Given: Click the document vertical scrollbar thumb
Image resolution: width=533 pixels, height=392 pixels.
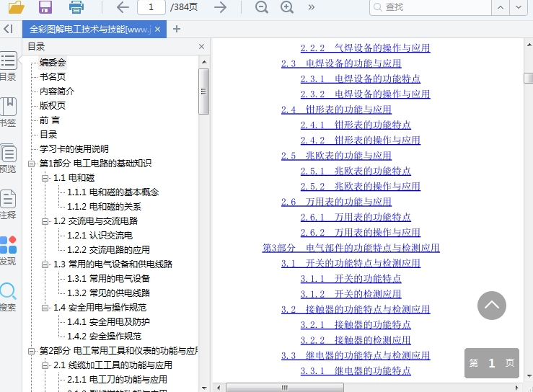Looking at the screenshot, I should click(528, 78).
